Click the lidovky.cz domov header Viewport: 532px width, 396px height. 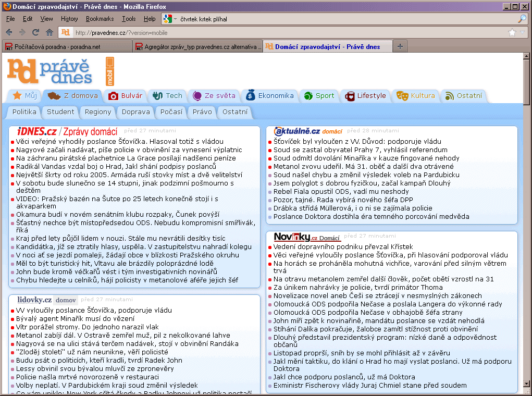click(x=48, y=300)
